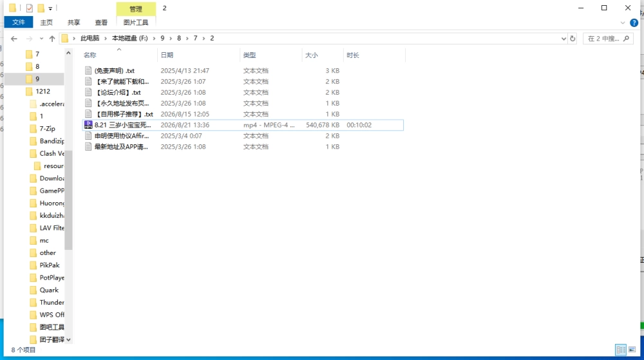Viewport: 644px width, 360px height.
Task: Click the search magnifier icon
Action: (627, 39)
